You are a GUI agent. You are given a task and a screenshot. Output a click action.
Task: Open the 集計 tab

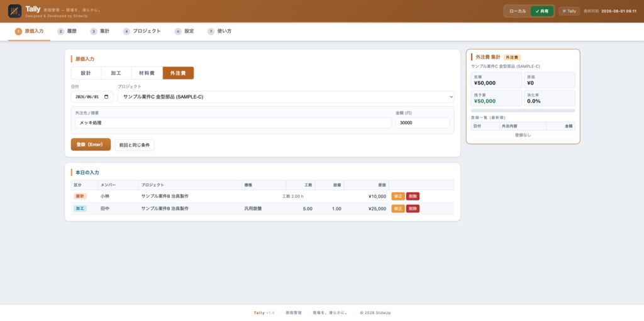click(100, 31)
